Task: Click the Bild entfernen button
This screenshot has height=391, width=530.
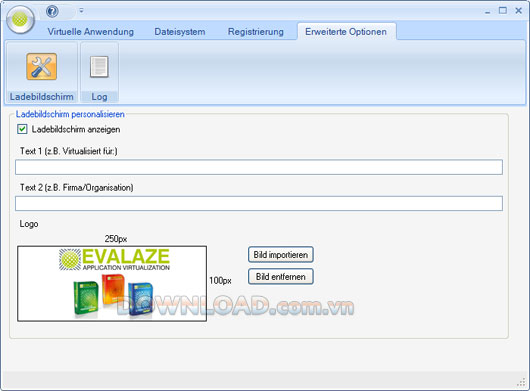Action: coord(281,277)
